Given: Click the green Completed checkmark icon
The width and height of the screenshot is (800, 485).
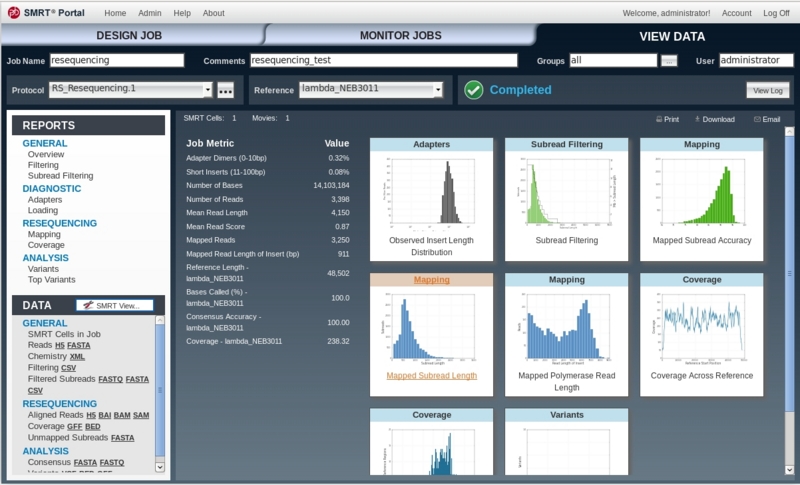Looking at the screenshot, I should [x=473, y=90].
